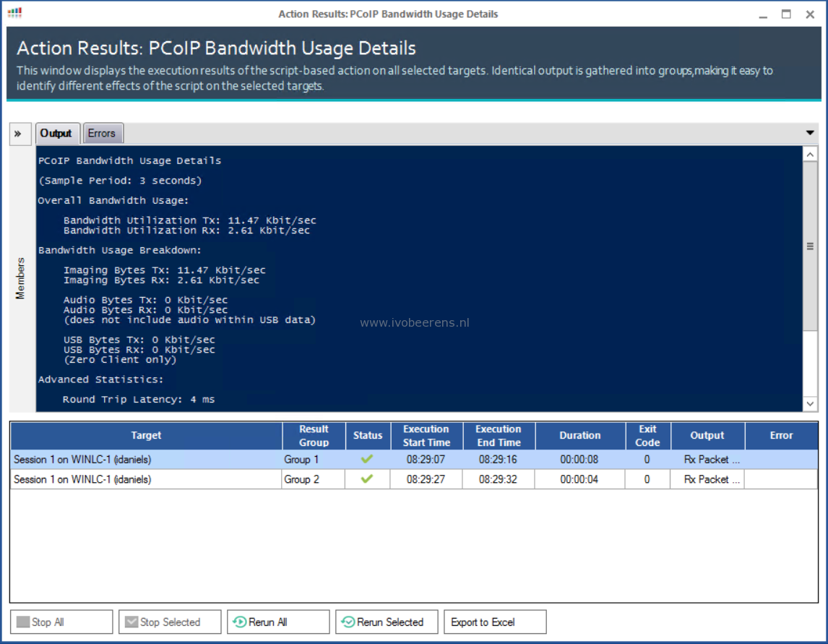Image resolution: width=828 pixels, height=644 pixels.
Task: Close the Action Results window
Action: pos(810,14)
